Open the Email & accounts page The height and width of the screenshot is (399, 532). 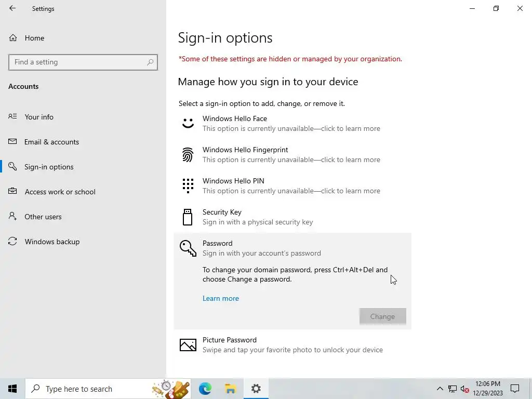click(x=83, y=142)
